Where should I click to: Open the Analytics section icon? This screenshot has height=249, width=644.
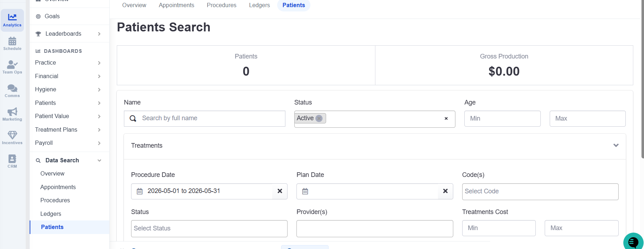pos(12,17)
